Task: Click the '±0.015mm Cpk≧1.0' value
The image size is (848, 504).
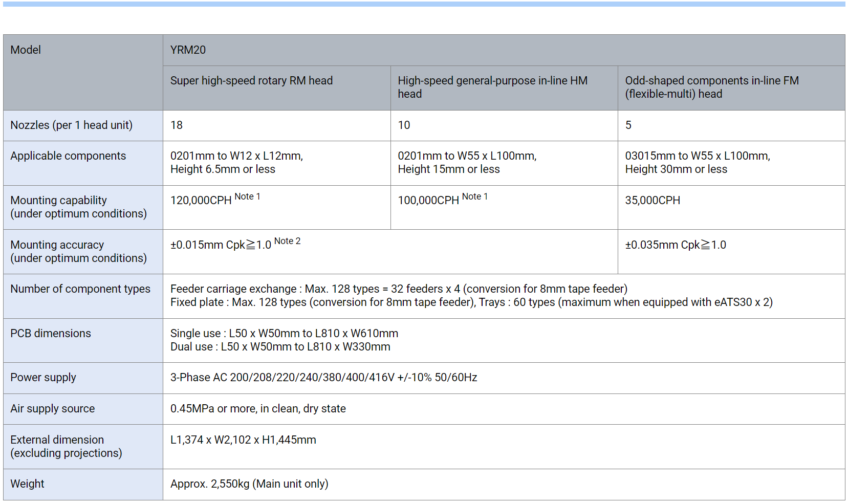Action: tap(221, 245)
